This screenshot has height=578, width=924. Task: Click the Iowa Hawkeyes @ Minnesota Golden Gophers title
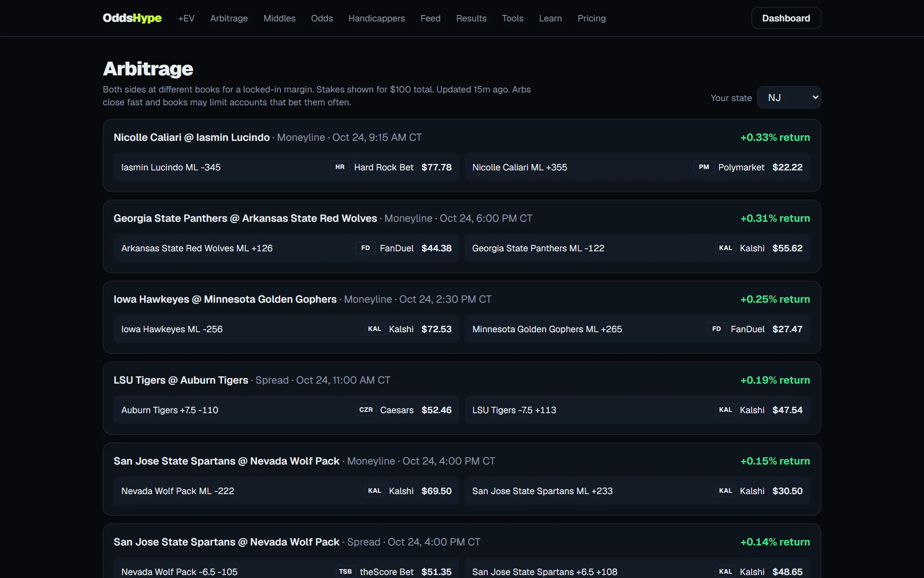(x=225, y=299)
